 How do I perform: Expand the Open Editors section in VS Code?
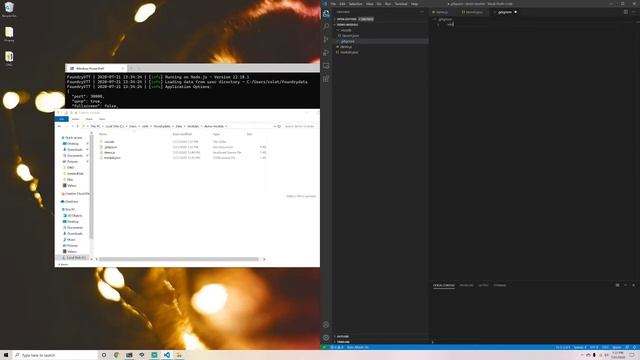[346, 19]
